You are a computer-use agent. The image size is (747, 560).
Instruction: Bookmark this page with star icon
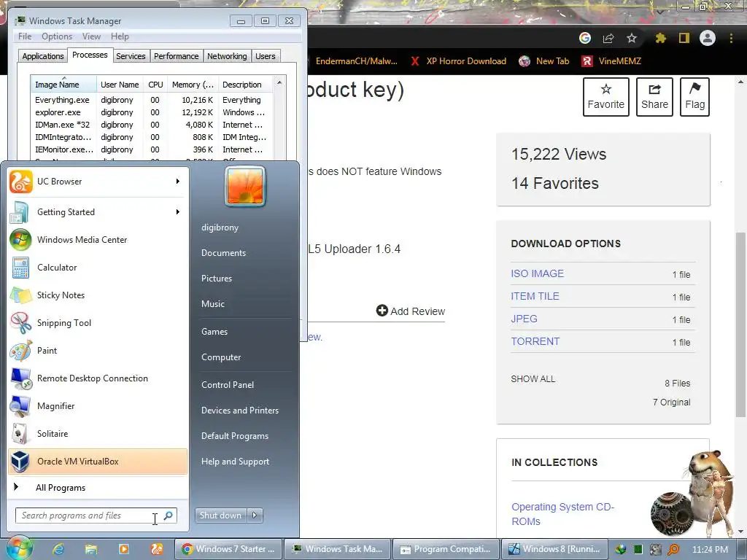(x=632, y=38)
